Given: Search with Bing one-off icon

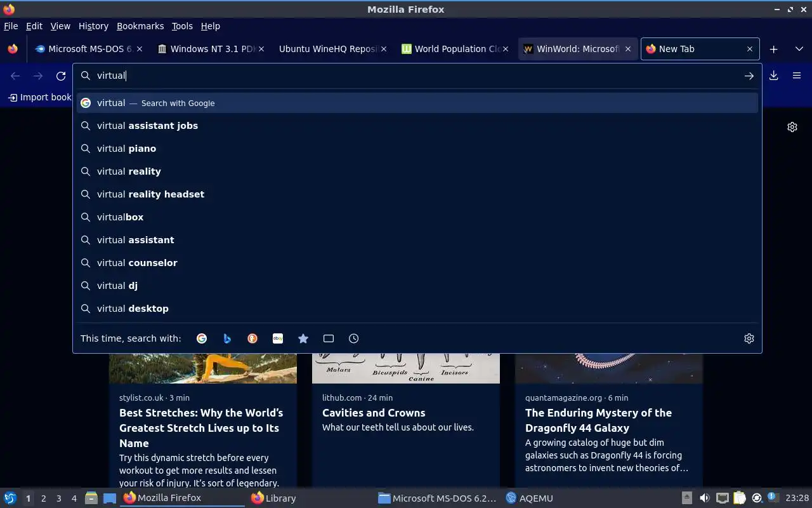Looking at the screenshot, I should pos(227,338).
